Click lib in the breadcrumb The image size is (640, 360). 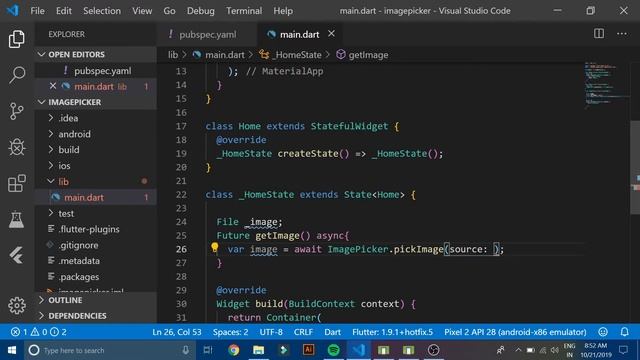pyautogui.click(x=173, y=55)
